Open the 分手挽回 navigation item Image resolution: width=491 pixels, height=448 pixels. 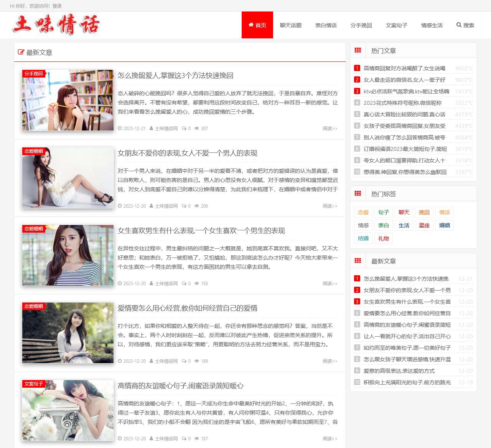coord(361,25)
